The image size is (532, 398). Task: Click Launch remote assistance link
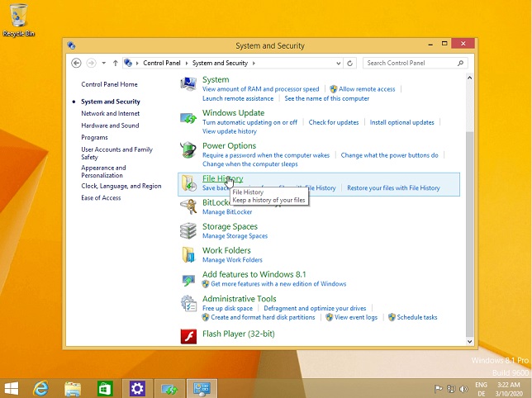[238, 98]
